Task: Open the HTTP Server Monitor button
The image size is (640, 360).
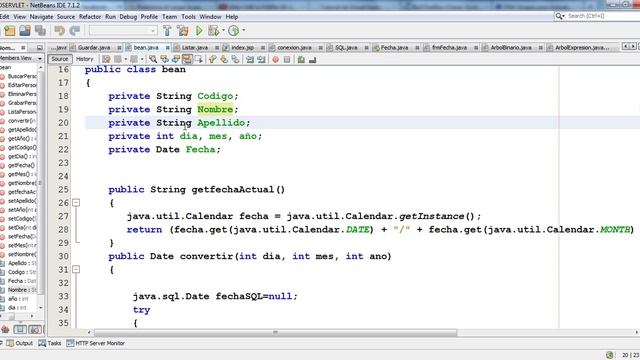Action: 96,343
